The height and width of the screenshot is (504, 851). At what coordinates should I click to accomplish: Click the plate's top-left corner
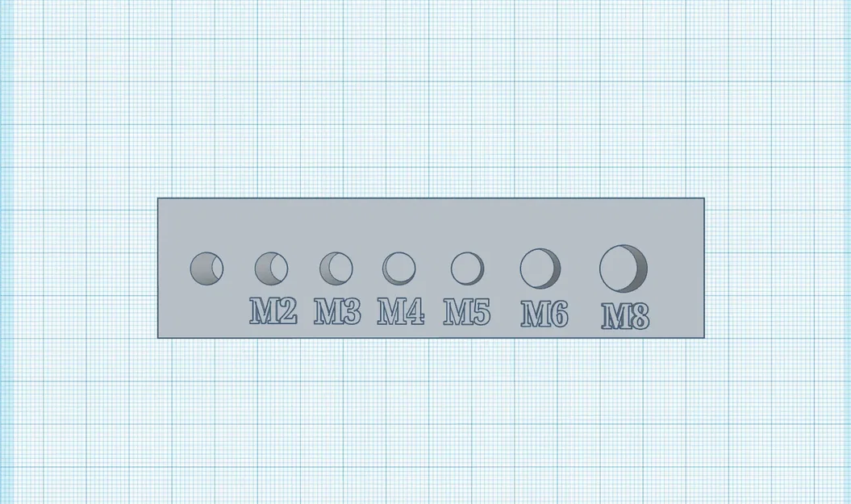coord(158,198)
